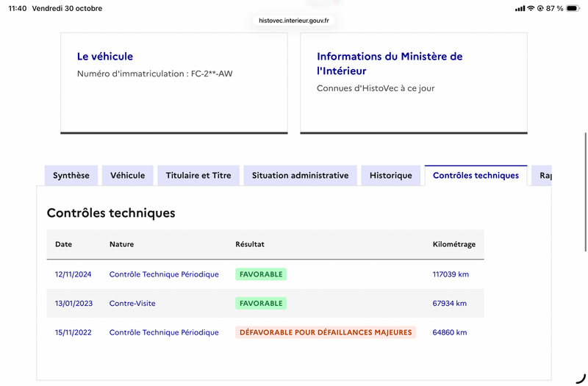The height and width of the screenshot is (386, 588).
Task: Tap the 11:40 clock in status bar
Action: [x=18, y=8]
